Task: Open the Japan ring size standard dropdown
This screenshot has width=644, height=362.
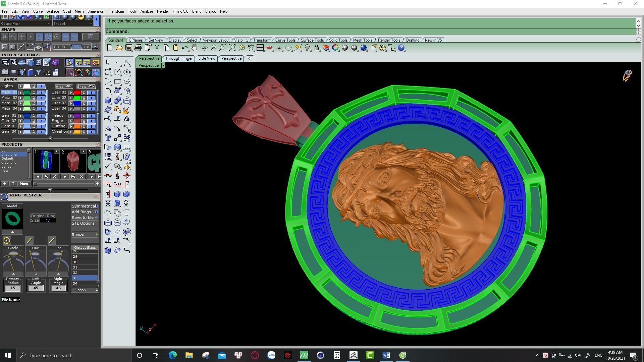Action: tap(85, 290)
